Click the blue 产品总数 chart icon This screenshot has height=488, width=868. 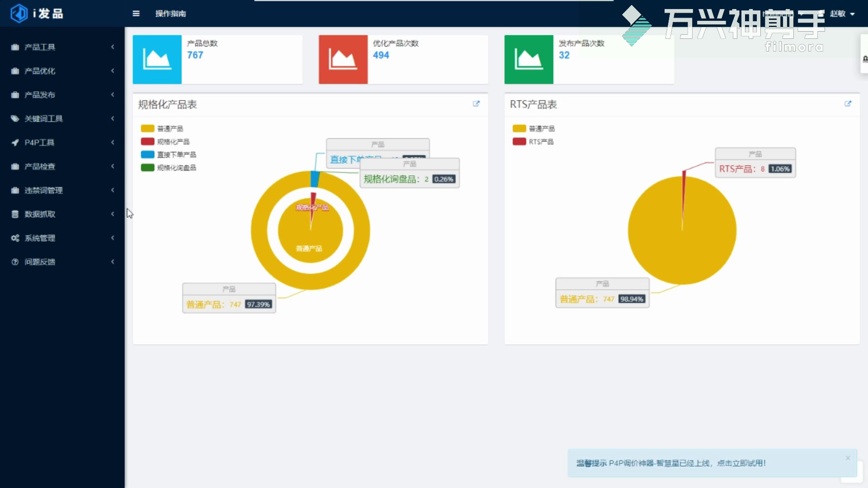pos(157,59)
